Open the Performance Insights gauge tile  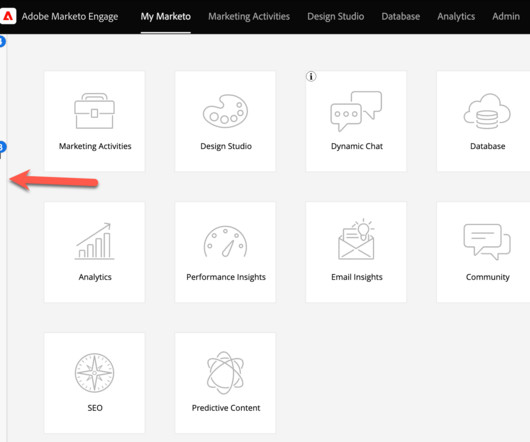point(225,252)
